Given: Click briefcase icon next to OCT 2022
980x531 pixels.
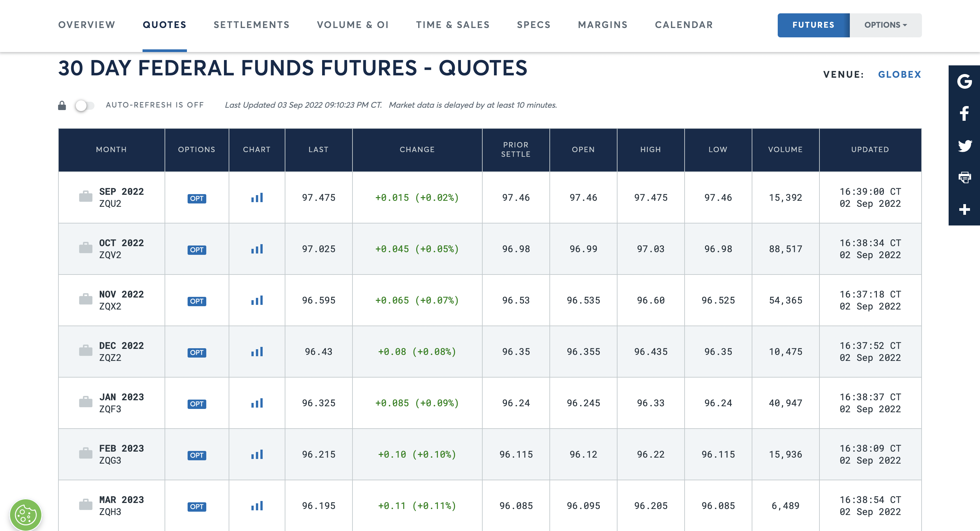Looking at the screenshot, I should point(85,248).
